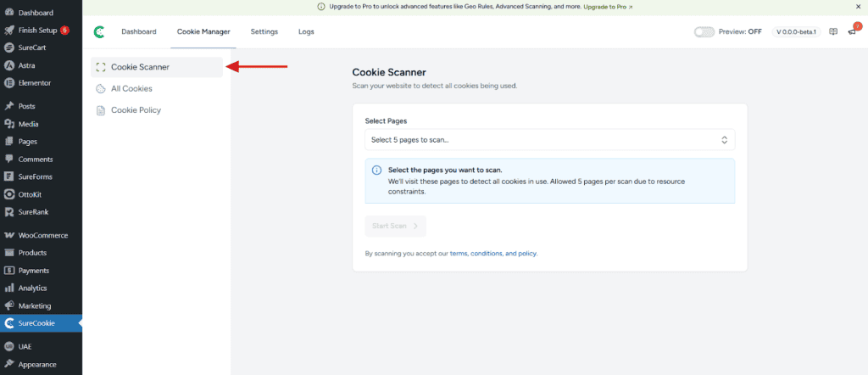Click the Analytics bar chart icon
The height and width of the screenshot is (375, 868).
8,288
